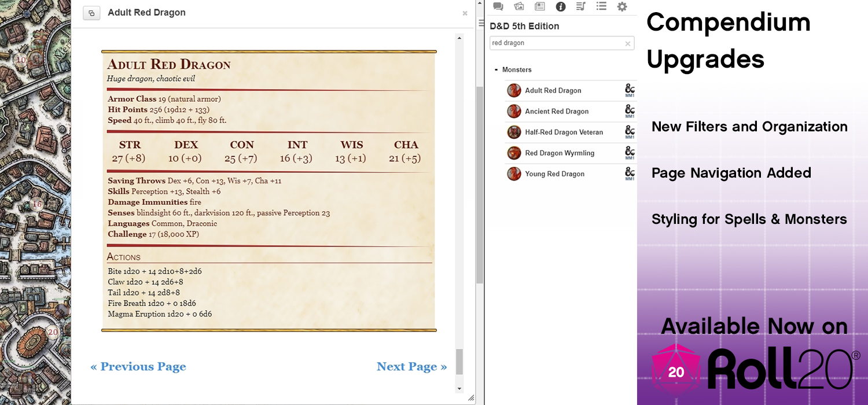The width and height of the screenshot is (868, 405).
Task: Click the Half-Red Dragon Veteran portrait icon
Action: (514, 132)
